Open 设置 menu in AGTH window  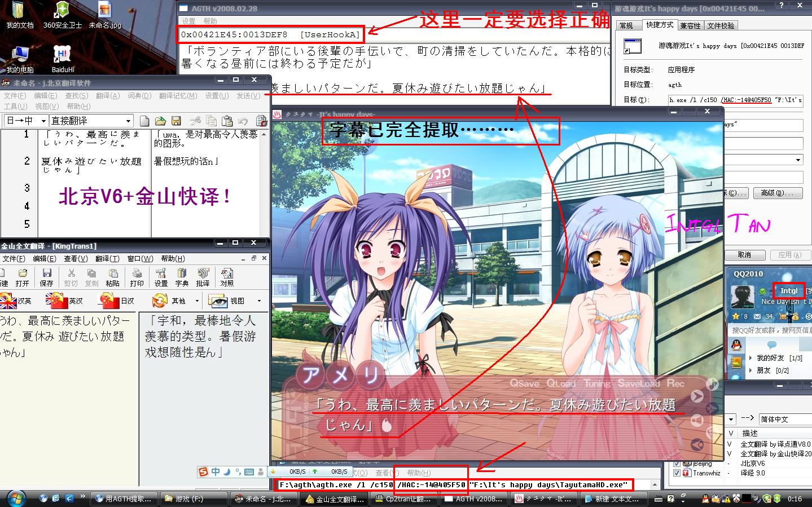(x=188, y=21)
